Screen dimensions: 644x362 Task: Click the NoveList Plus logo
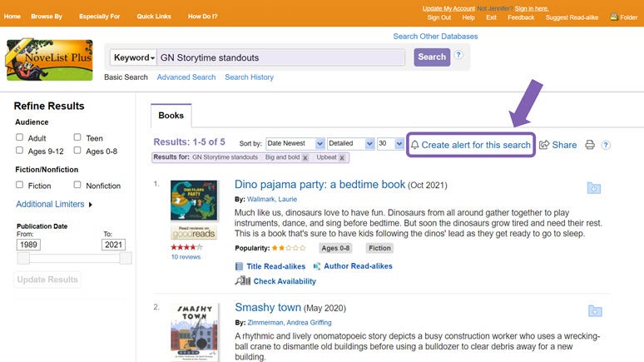(x=49, y=60)
